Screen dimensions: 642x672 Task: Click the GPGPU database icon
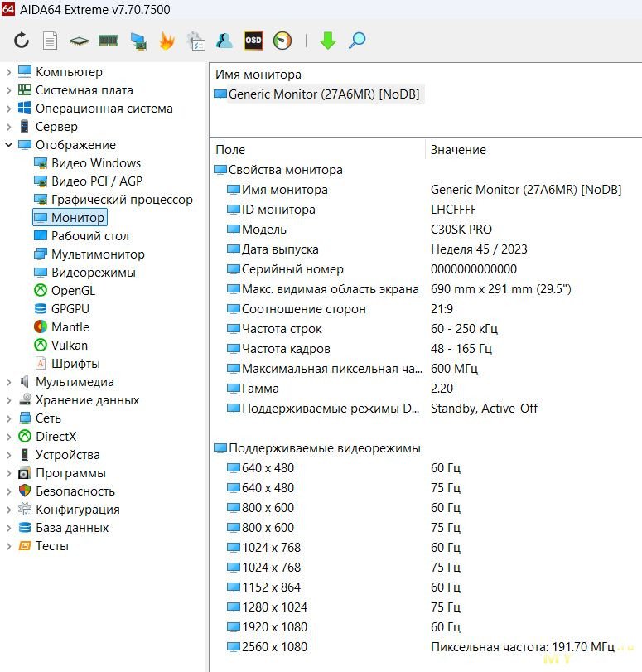point(41,308)
